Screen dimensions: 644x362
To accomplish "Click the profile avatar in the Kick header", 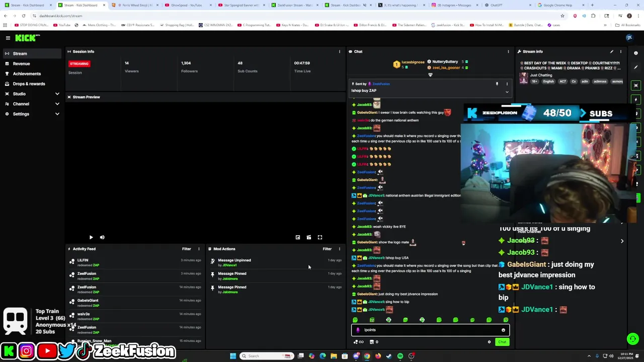I will tap(629, 38).
